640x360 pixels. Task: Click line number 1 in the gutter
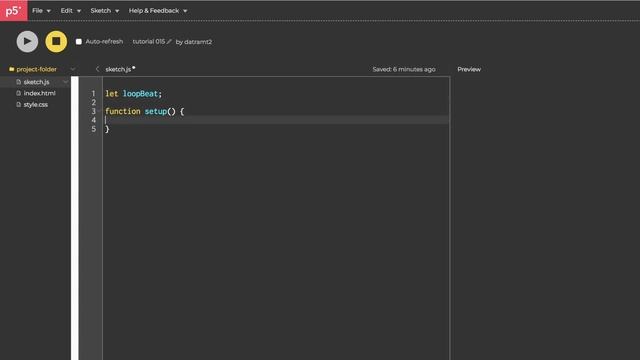(93, 93)
